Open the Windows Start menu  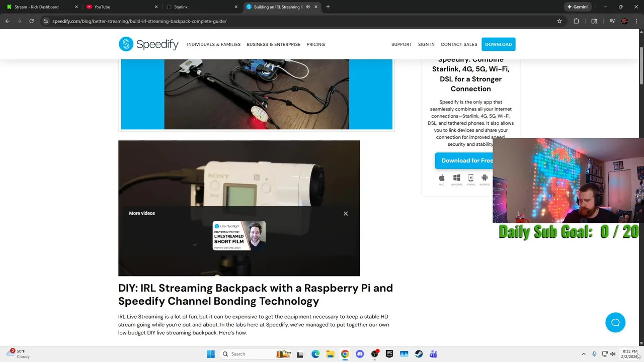coord(210,354)
